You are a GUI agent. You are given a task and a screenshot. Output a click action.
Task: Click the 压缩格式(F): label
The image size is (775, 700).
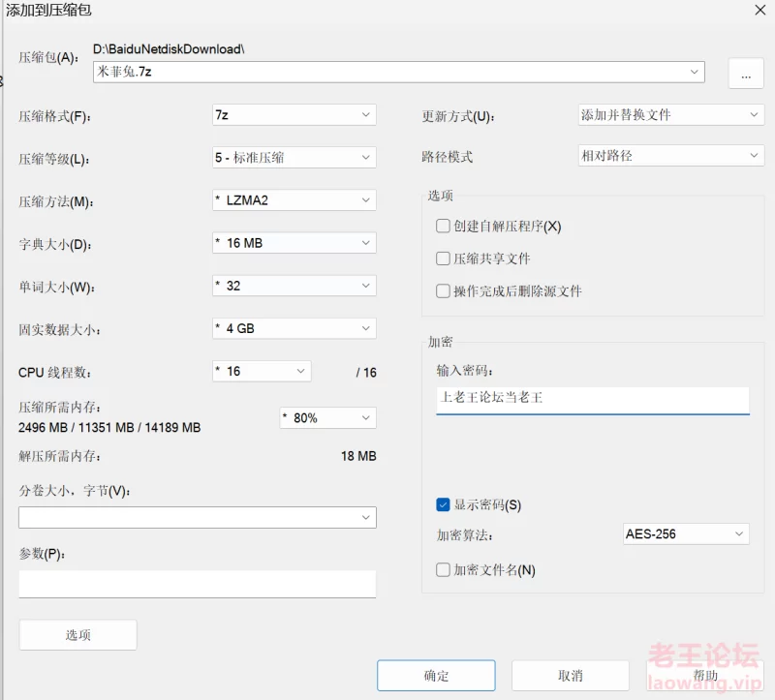[55, 116]
